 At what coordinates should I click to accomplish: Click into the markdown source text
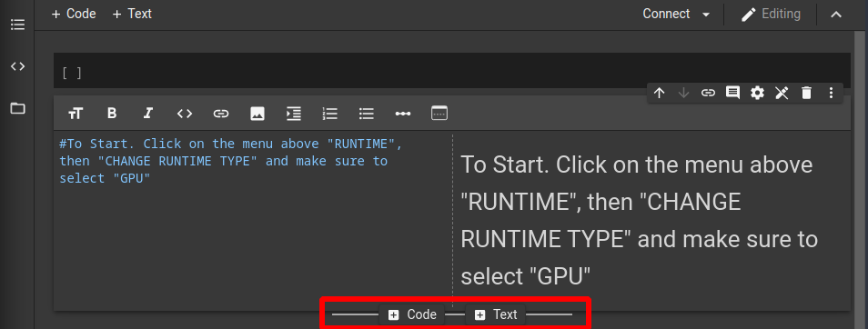pos(231,161)
